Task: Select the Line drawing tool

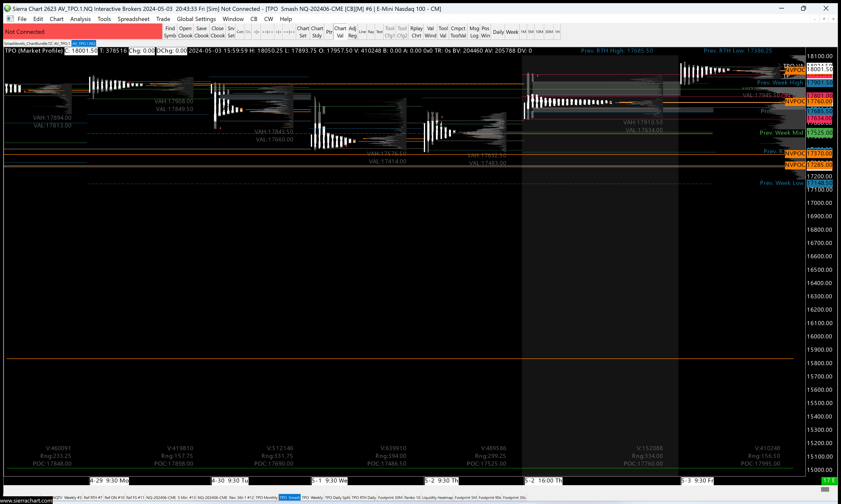Action: 362,32
